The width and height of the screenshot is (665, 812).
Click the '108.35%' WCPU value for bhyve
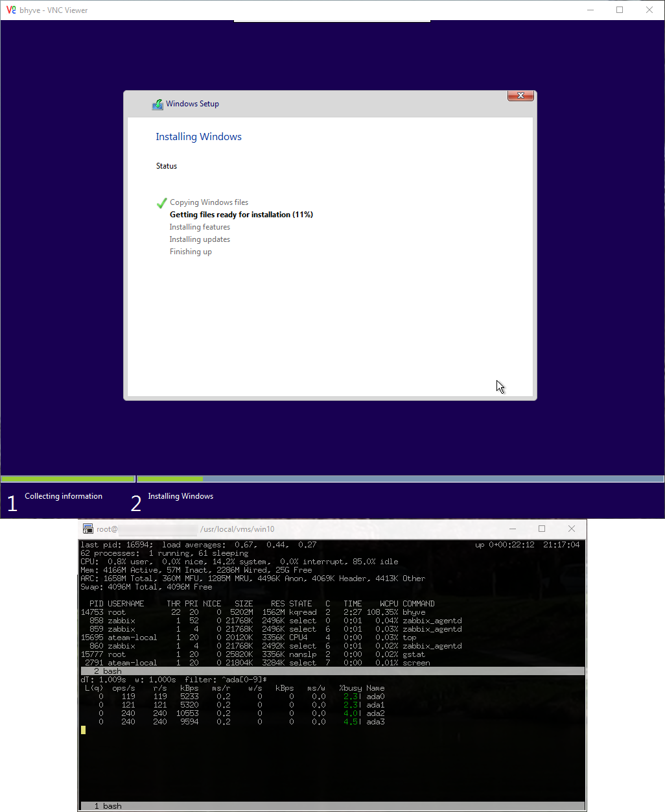pos(382,612)
